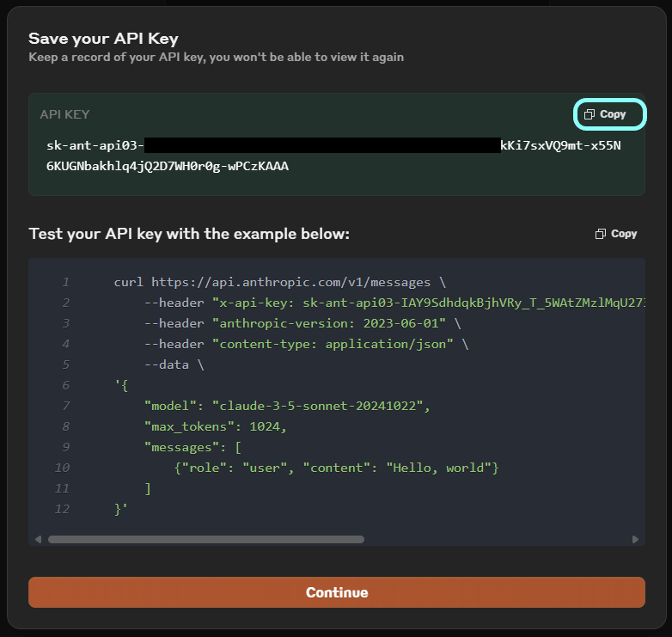Screen dimensions: 672x637
Task: Click the "Save your API Key" heading
Action: click(103, 39)
